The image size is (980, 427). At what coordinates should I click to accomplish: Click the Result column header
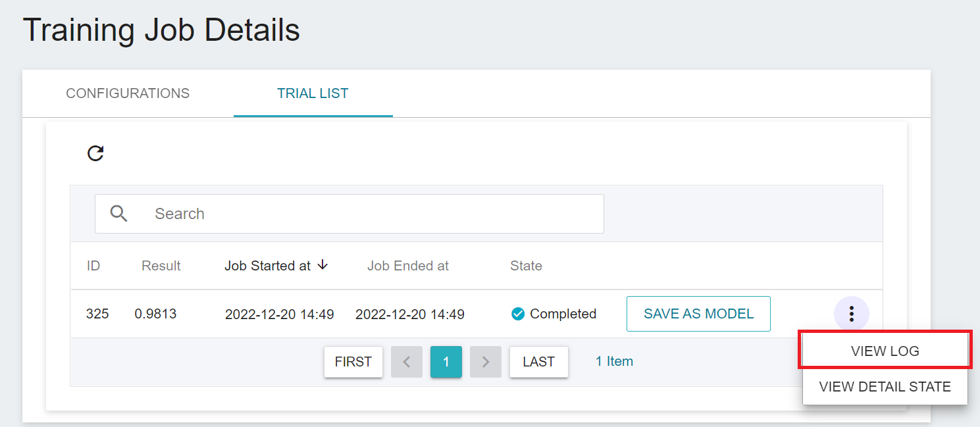coord(161,266)
